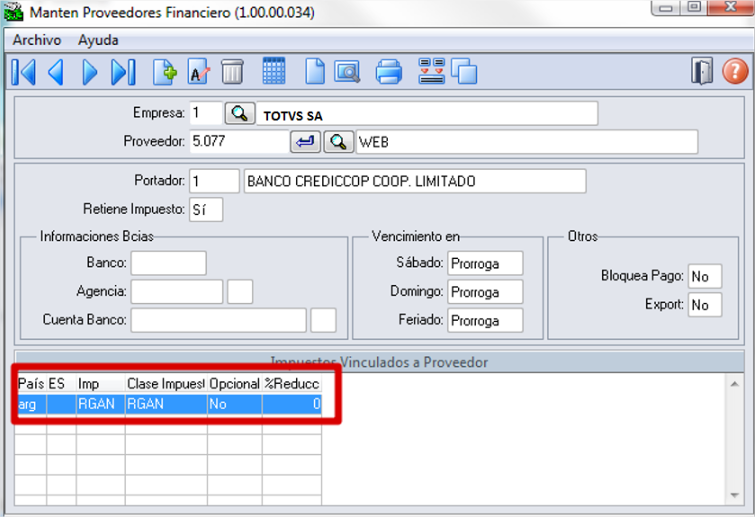755x517 pixels.
Task: Click the Retiene Impuesto field
Action: click(206, 209)
